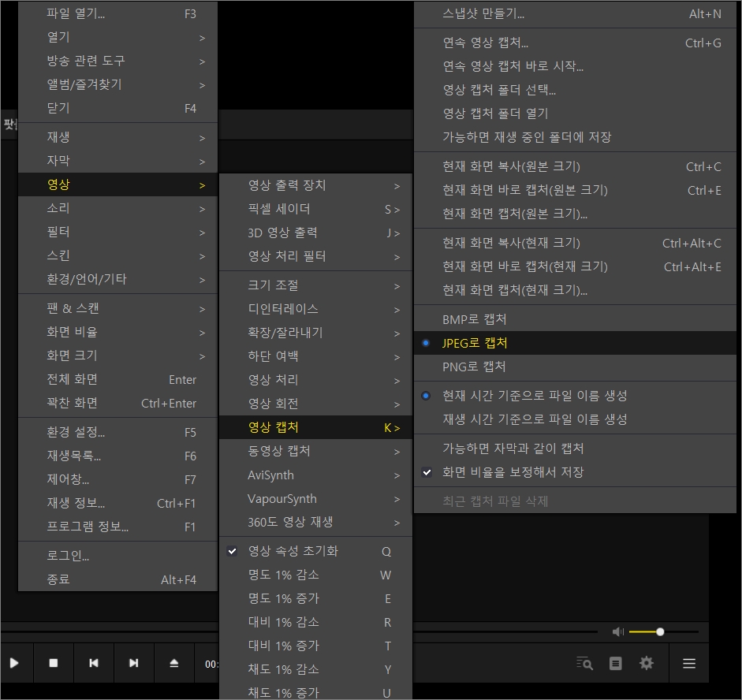Image resolution: width=742 pixels, height=700 pixels.
Task: Open media with the eject icon
Action: click(173, 663)
